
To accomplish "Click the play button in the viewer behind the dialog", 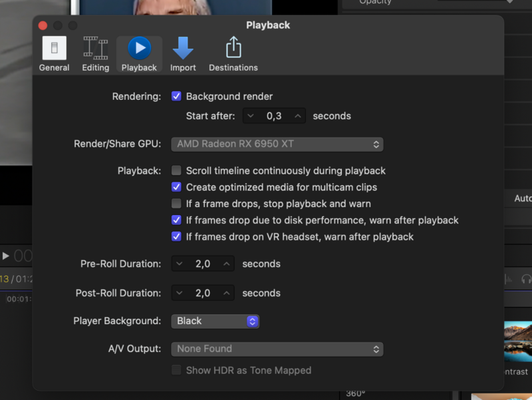I will pyautogui.click(x=5, y=256).
